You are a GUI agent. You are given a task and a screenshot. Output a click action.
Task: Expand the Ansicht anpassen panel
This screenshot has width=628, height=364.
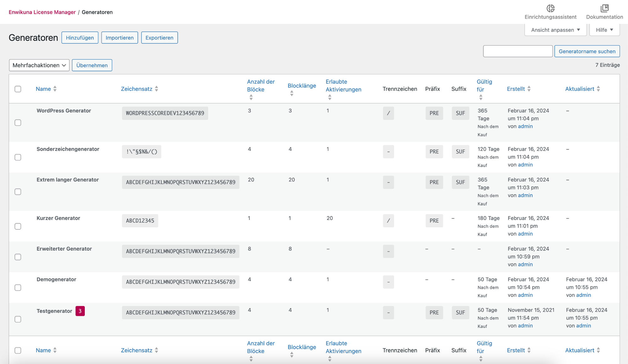tap(555, 30)
